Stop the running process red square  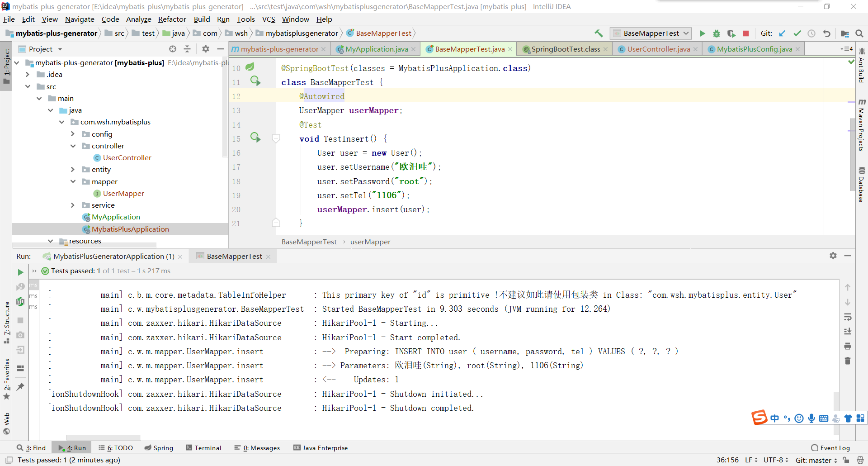pyautogui.click(x=746, y=33)
